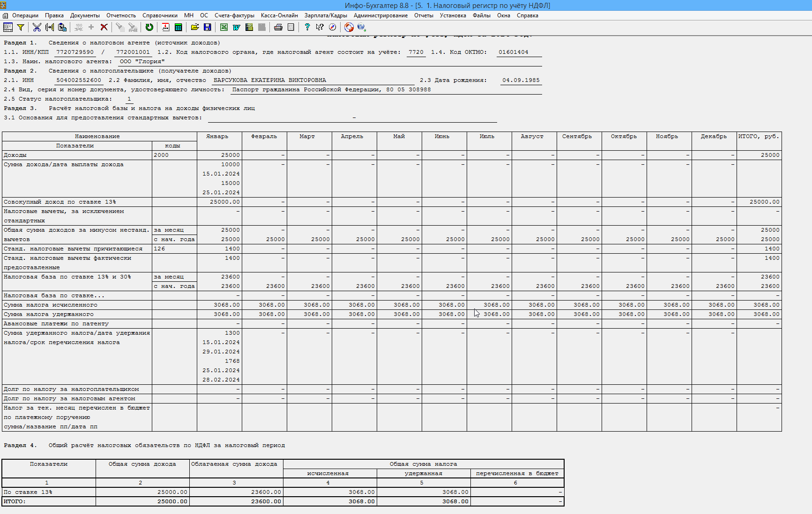The image size is (812, 514).
Task: Click name БАРСУКОВА ЕКАТЕРИНА ВИКТОРОВНА
Action: (270, 80)
